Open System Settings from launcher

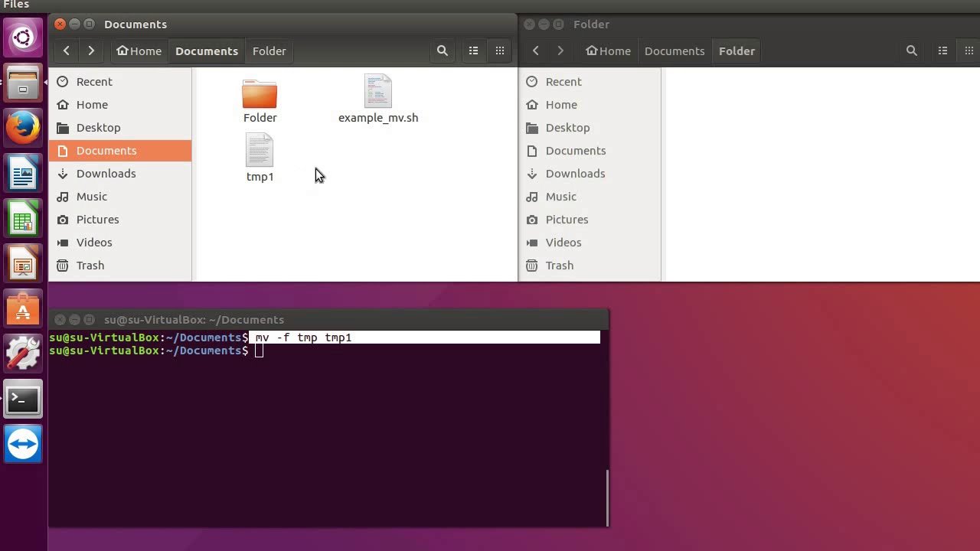tap(23, 354)
